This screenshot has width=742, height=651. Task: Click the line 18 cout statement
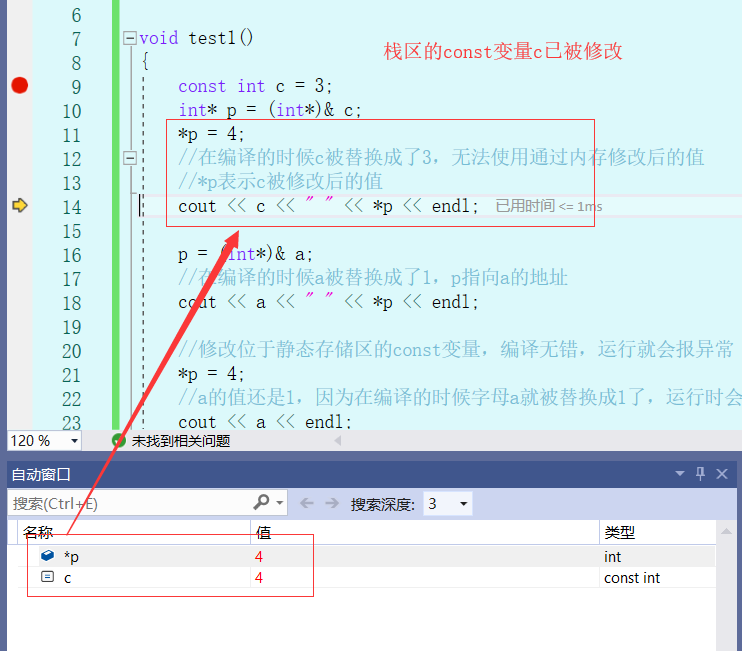328,302
